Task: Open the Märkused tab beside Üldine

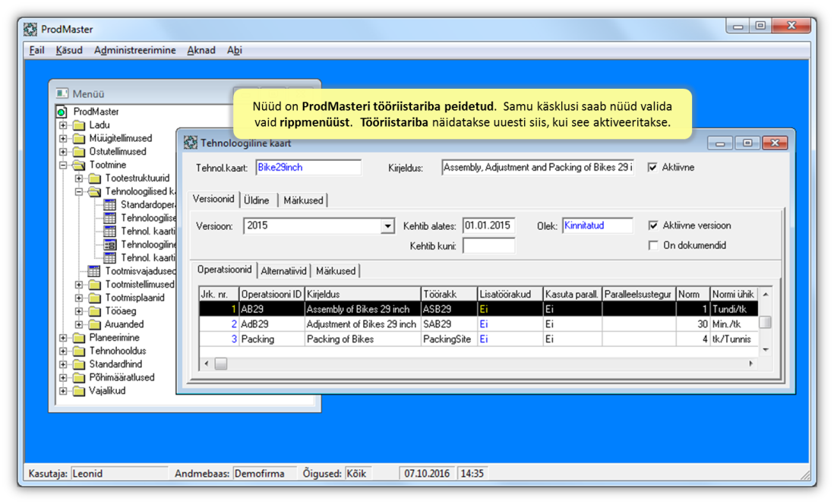Action: [303, 200]
